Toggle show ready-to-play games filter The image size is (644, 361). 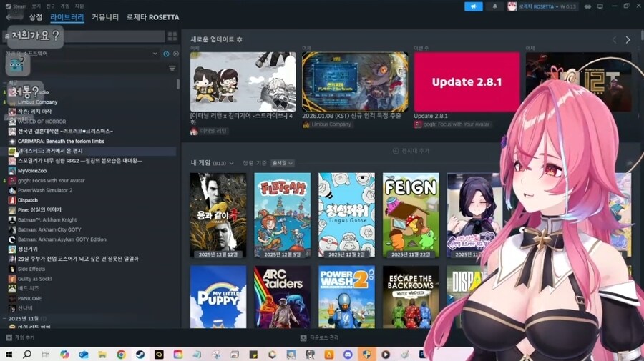tap(176, 54)
